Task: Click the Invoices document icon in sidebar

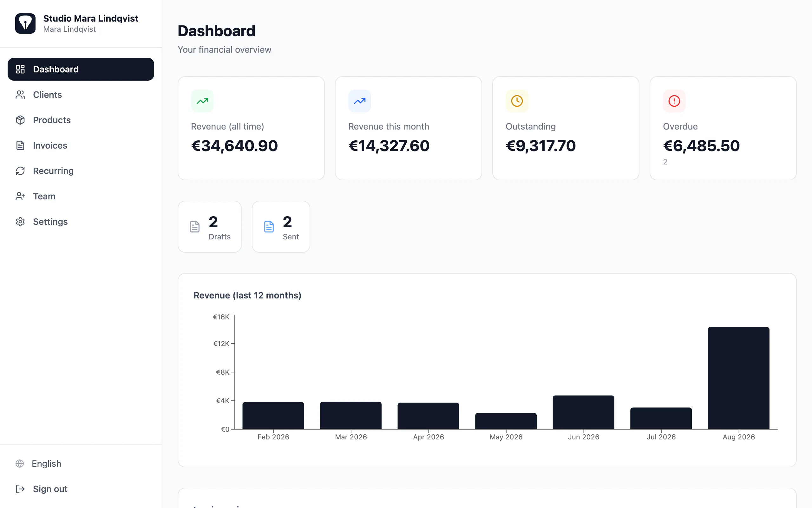Action: coord(21,145)
